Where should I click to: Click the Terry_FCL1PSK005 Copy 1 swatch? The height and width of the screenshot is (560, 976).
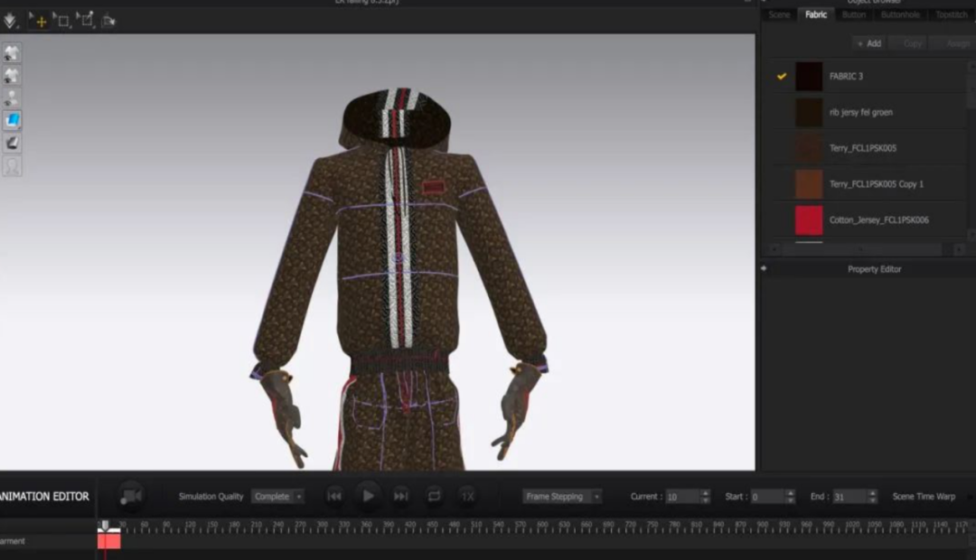809,184
